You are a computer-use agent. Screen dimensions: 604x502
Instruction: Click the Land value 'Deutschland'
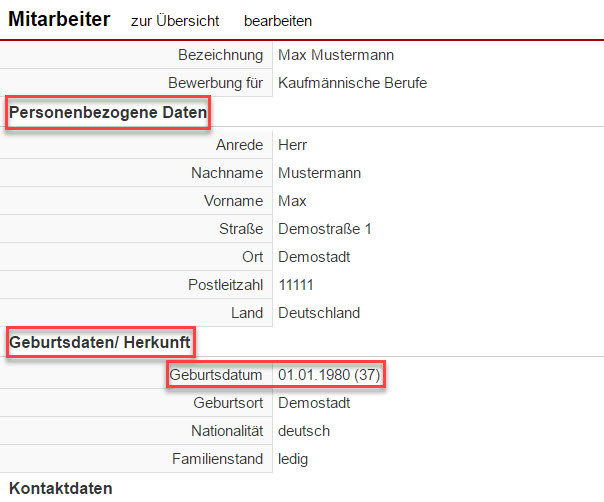point(319,313)
